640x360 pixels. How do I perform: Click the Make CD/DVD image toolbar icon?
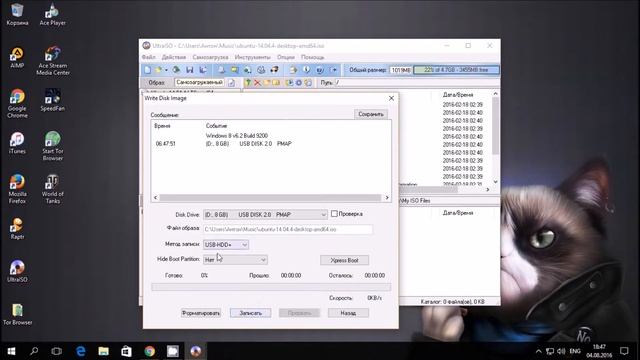pyautogui.click(x=221, y=70)
